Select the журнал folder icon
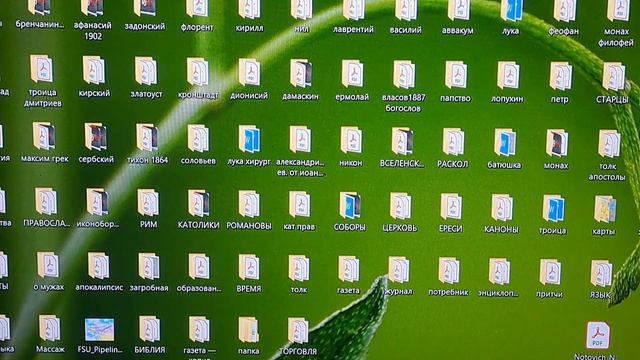 [399, 270]
